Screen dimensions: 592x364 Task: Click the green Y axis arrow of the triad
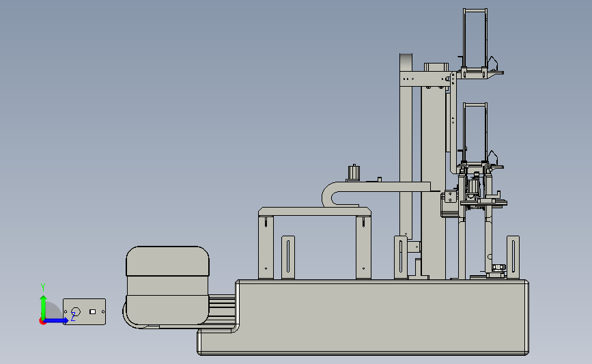pyautogui.click(x=44, y=307)
